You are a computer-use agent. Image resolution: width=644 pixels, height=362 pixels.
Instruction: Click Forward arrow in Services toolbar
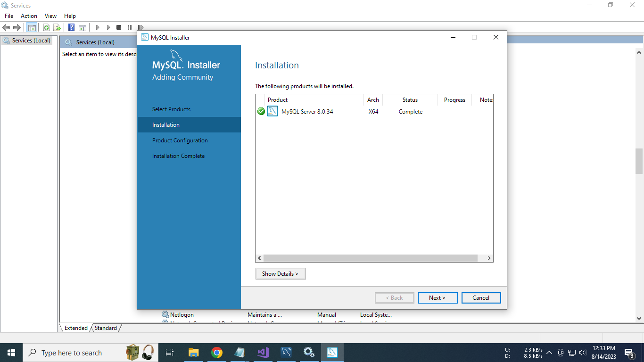point(17,27)
